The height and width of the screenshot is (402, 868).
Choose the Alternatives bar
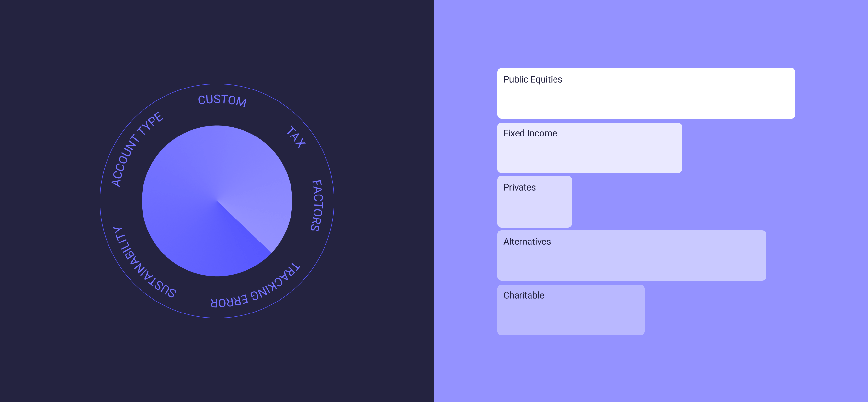(632, 255)
